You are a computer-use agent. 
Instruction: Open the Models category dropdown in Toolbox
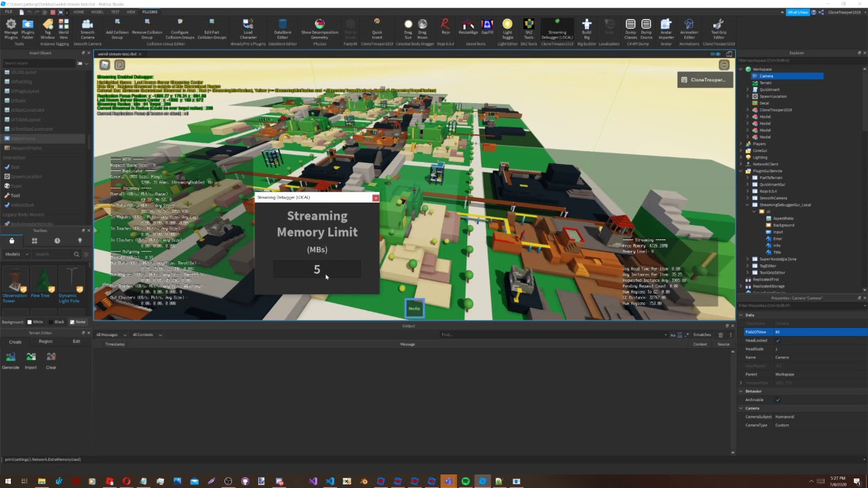tap(16, 254)
